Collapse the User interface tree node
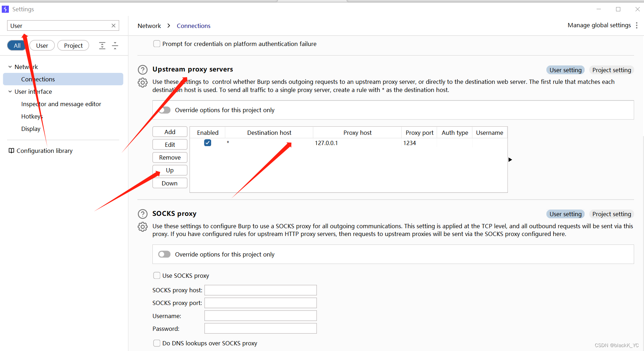 pyautogui.click(x=10, y=92)
